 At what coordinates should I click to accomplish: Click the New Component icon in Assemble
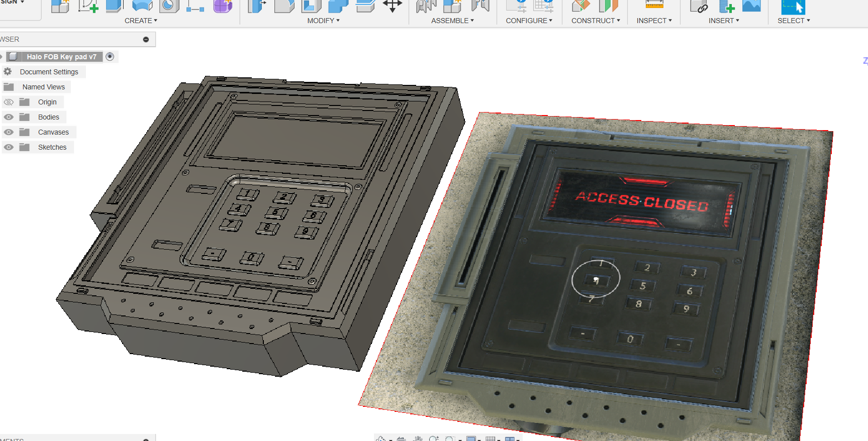point(452,6)
